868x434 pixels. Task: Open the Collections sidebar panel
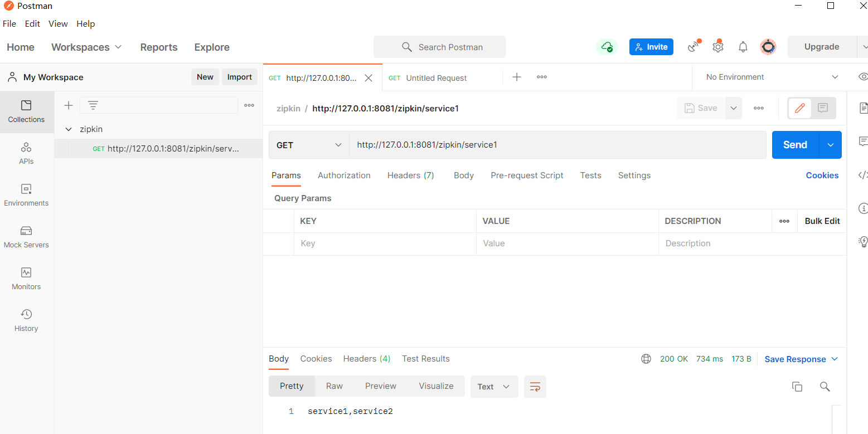pos(26,112)
